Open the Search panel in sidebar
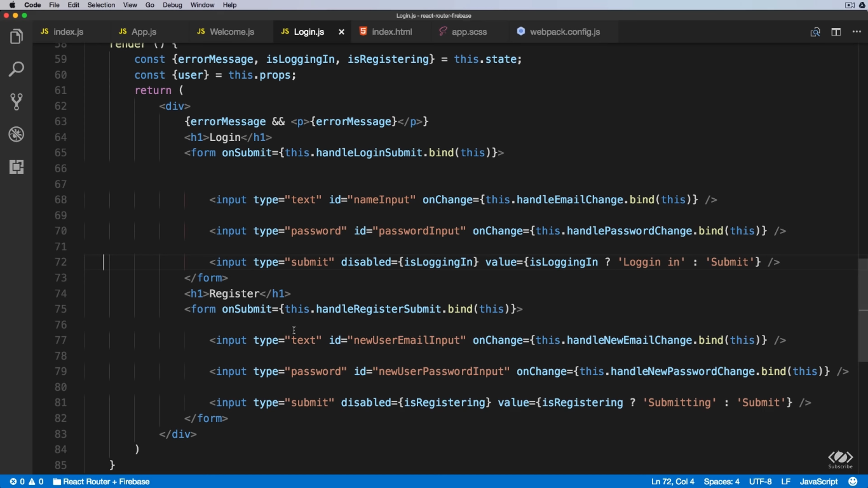Screen dimensions: 868x488 pos(17,69)
